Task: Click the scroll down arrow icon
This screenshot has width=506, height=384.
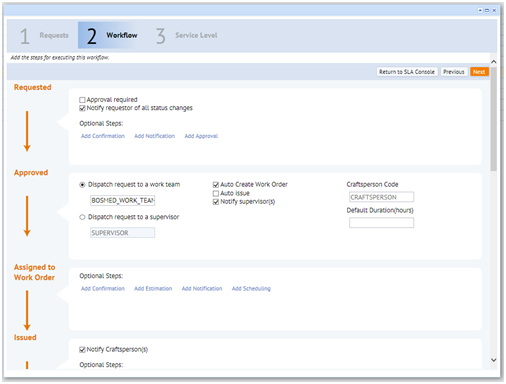Action: (x=494, y=360)
